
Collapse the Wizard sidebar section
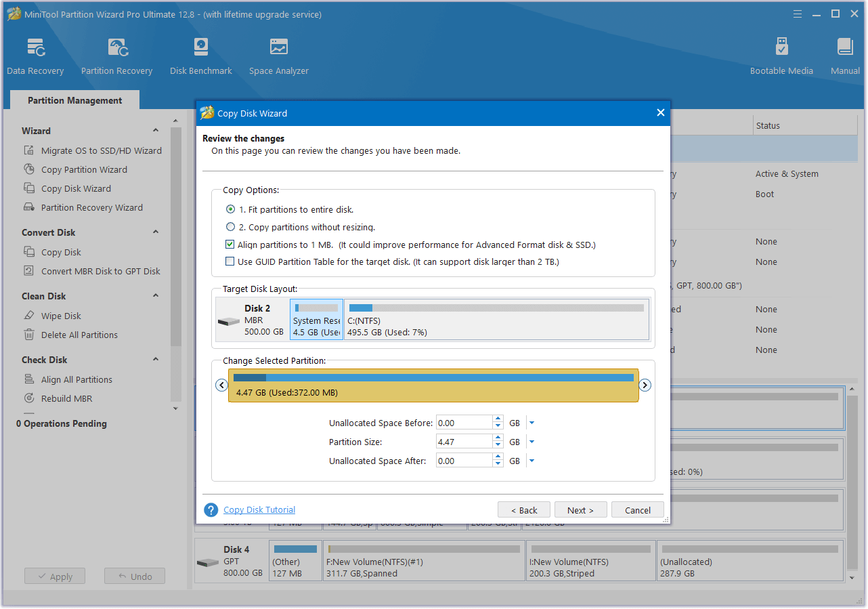click(156, 131)
